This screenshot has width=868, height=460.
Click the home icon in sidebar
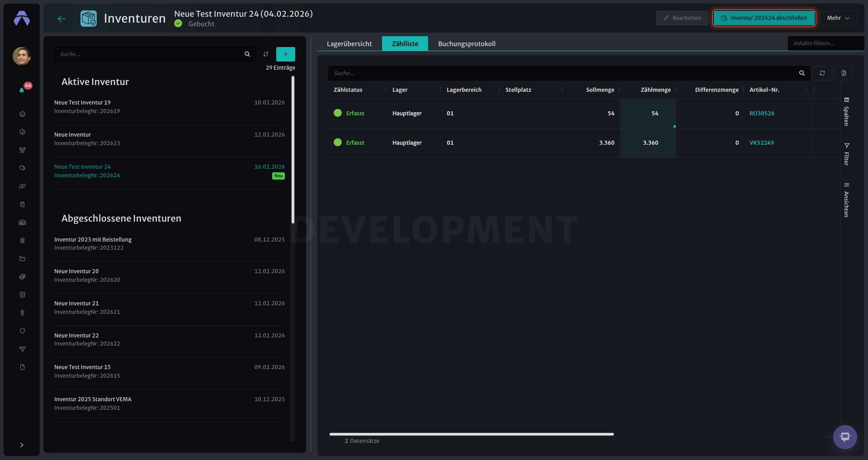pos(22,114)
